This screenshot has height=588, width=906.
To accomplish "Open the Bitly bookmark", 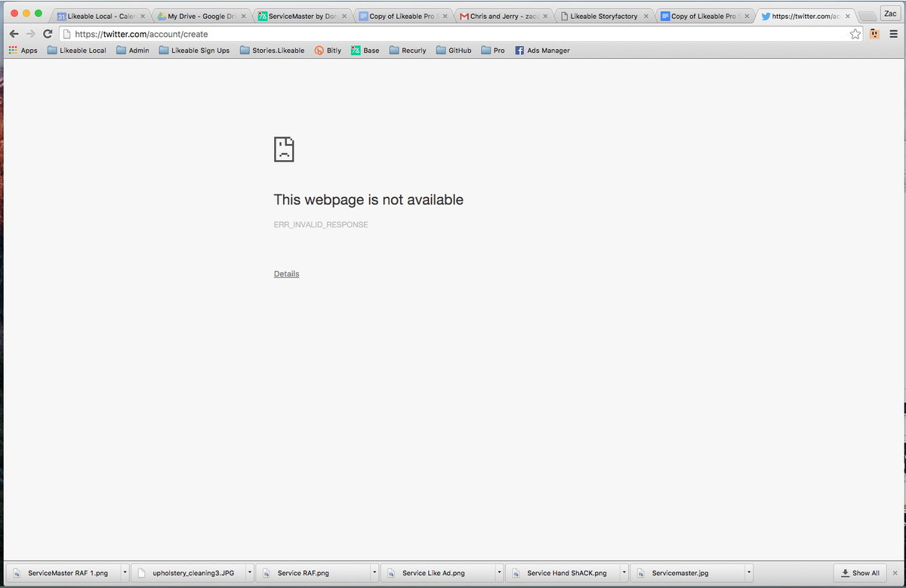I will coord(328,51).
